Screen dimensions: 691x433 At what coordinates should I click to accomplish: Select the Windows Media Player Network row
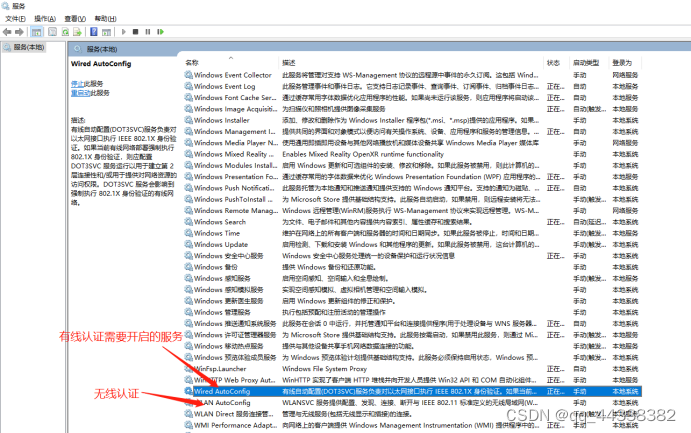pos(412,143)
